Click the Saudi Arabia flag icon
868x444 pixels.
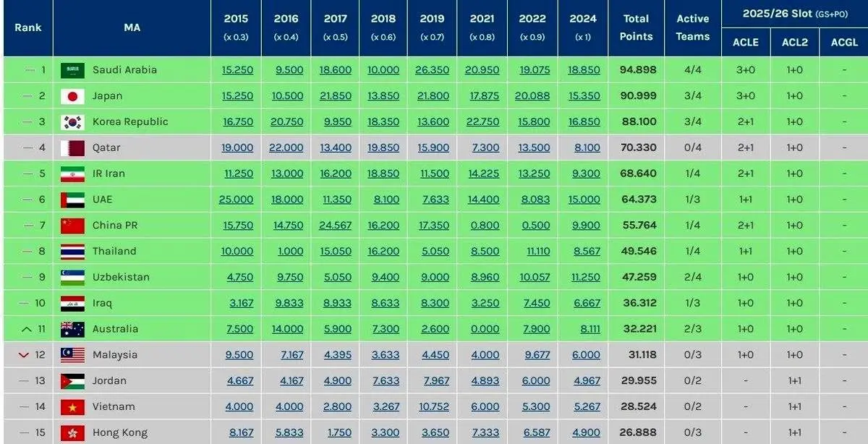click(x=72, y=70)
